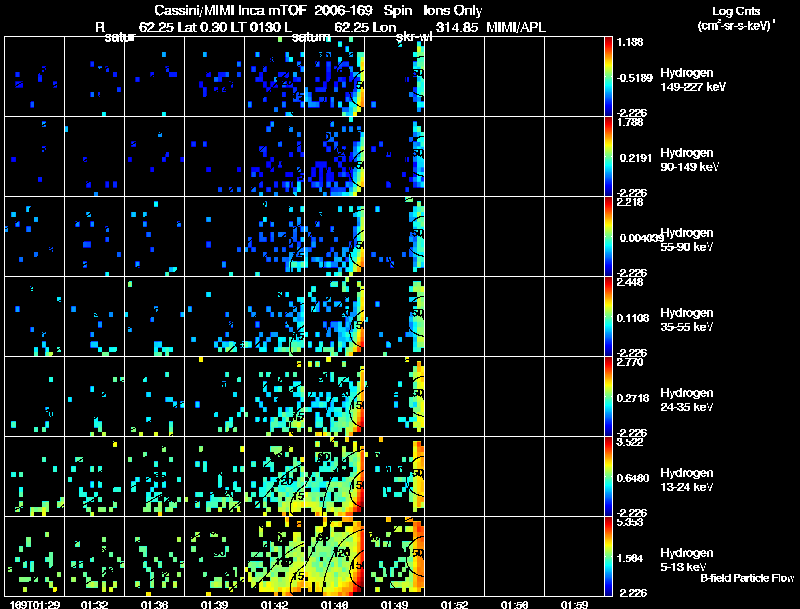Click the Hydrogen 13-24 keV color bar
Screen dimensions: 800x609
pos(608,476)
